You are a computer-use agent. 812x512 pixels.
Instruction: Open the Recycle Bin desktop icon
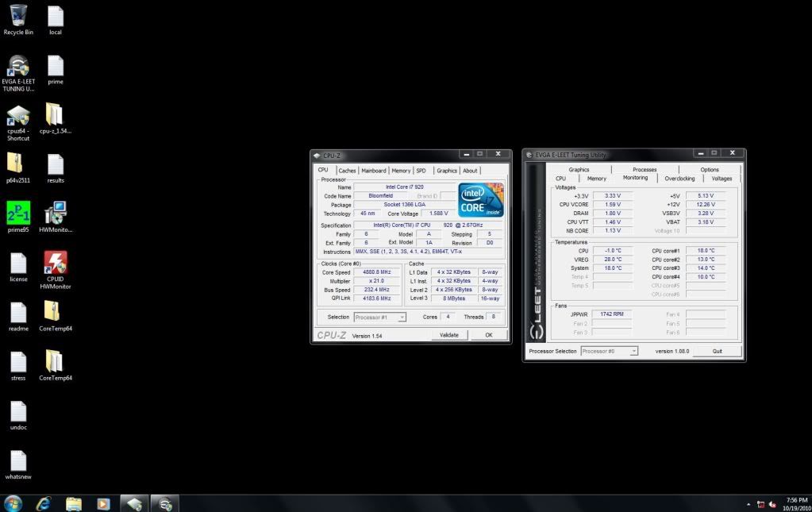tap(18, 20)
